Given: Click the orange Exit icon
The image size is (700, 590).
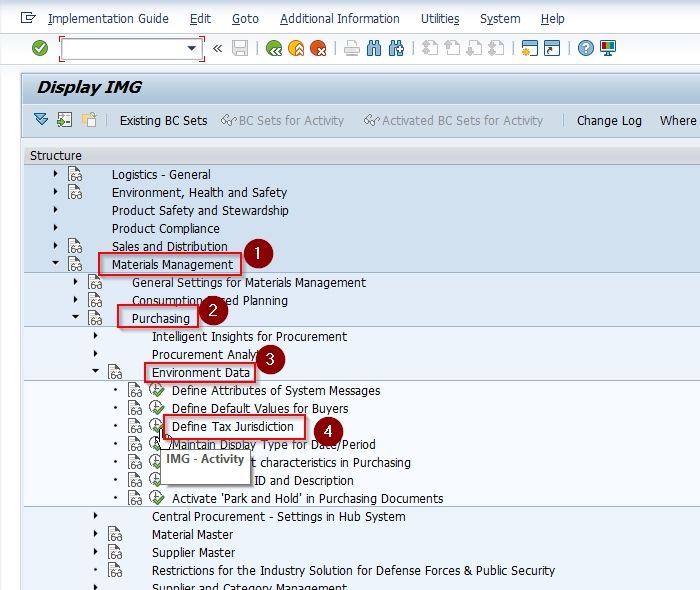Looking at the screenshot, I should 296,48.
